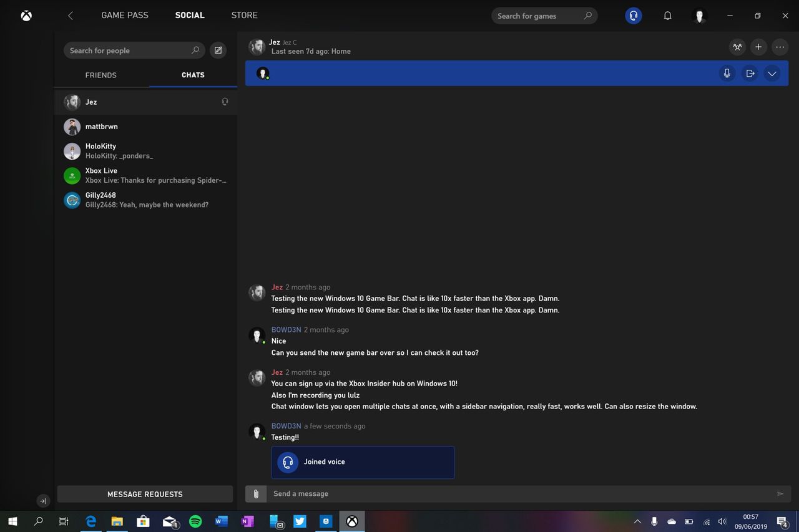Viewport: 799px width, 532px height.
Task: Attach a file with the paperclip icon
Action: pyautogui.click(x=256, y=494)
